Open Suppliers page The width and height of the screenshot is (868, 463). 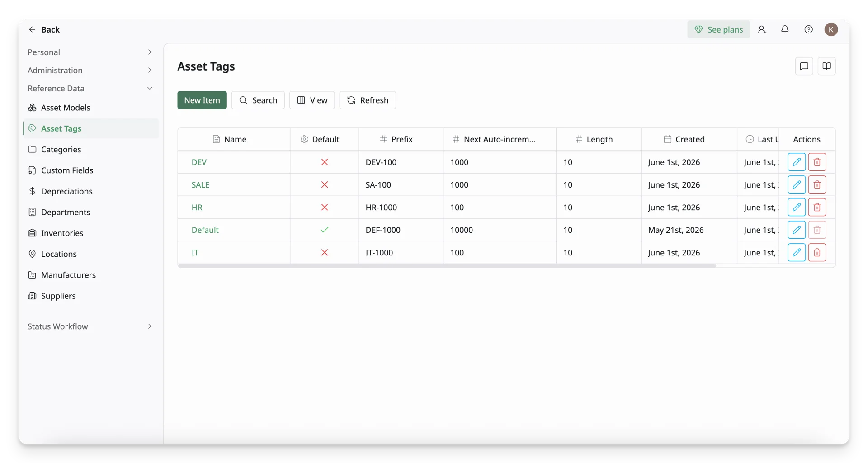(x=90, y=296)
